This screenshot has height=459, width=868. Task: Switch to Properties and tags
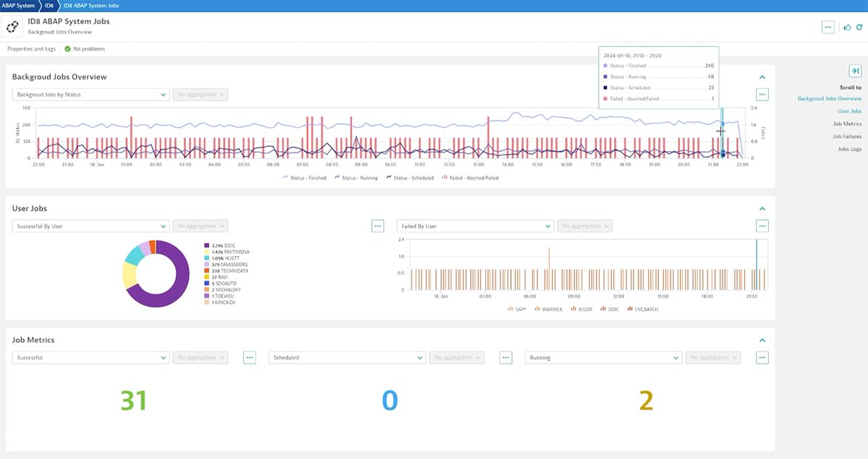[x=30, y=49]
